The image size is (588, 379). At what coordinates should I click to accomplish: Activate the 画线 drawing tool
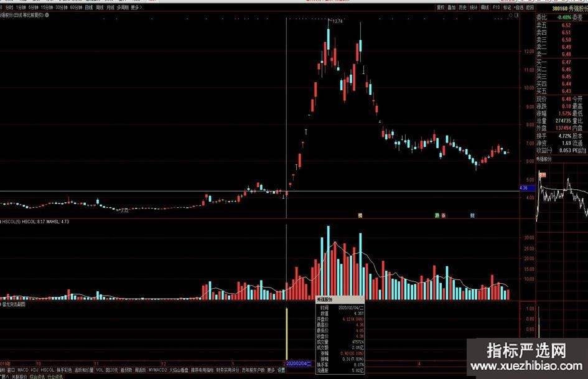[x=485, y=7]
